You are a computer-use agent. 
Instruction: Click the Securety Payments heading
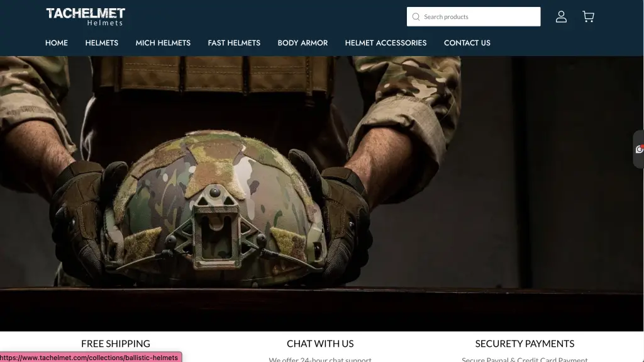click(x=525, y=344)
